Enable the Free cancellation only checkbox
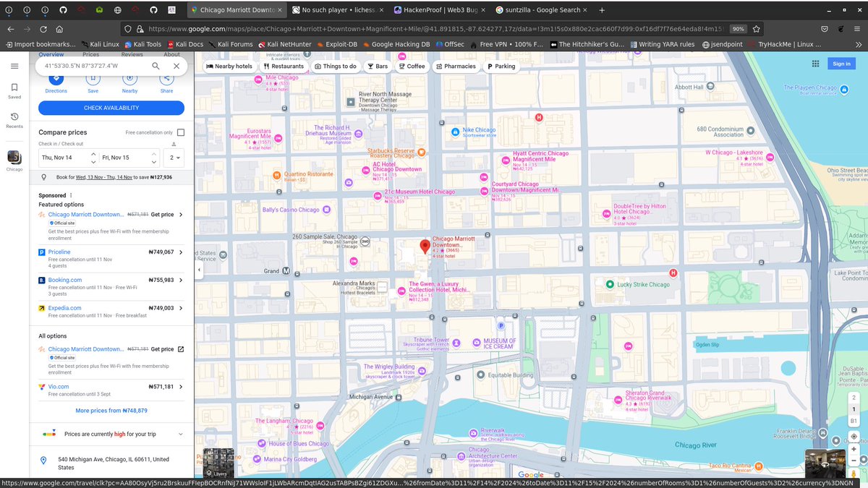Image resolution: width=868 pixels, height=488 pixels. [x=181, y=132]
